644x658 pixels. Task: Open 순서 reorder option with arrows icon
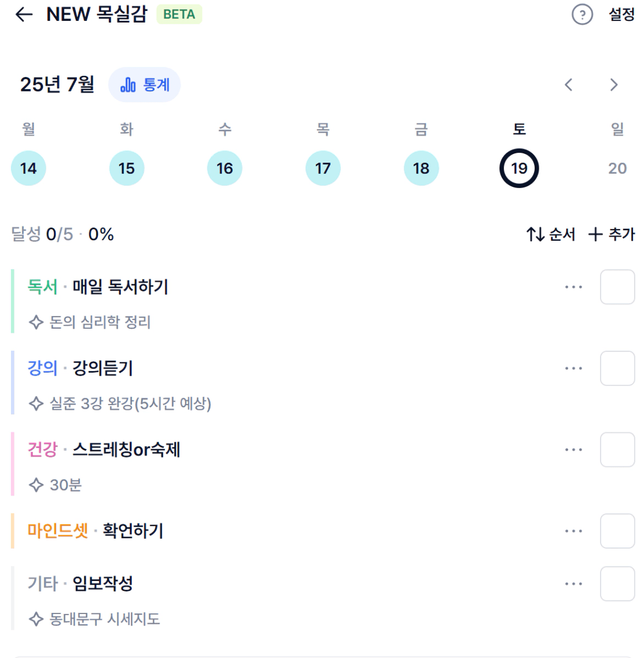[x=551, y=234]
